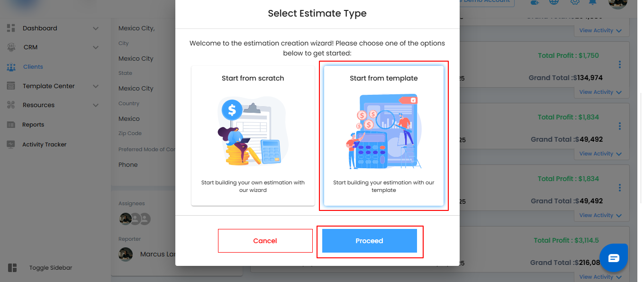The height and width of the screenshot is (282, 644).
Task: Select the Start from scratch option
Action: tap(253, 136)
